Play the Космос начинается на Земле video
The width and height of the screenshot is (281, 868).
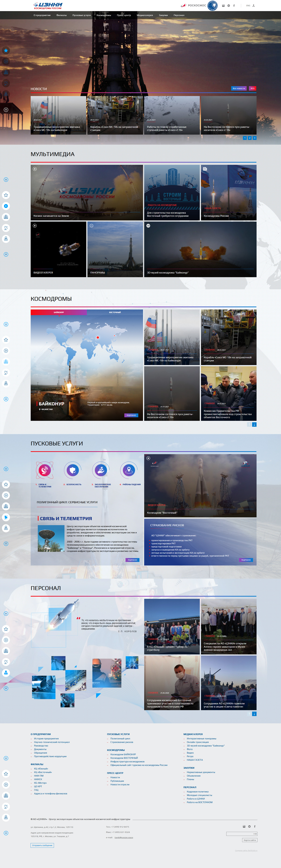(35, 169)
